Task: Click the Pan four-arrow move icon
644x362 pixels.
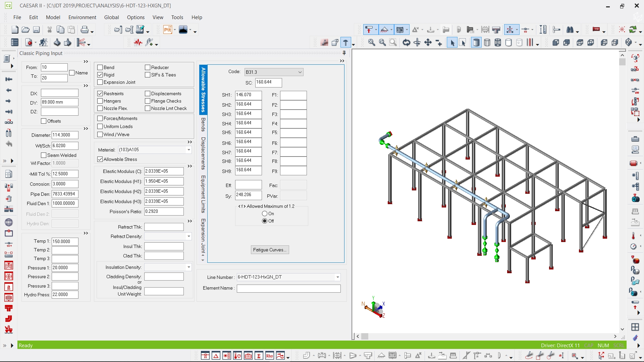Action: (428, 43)
